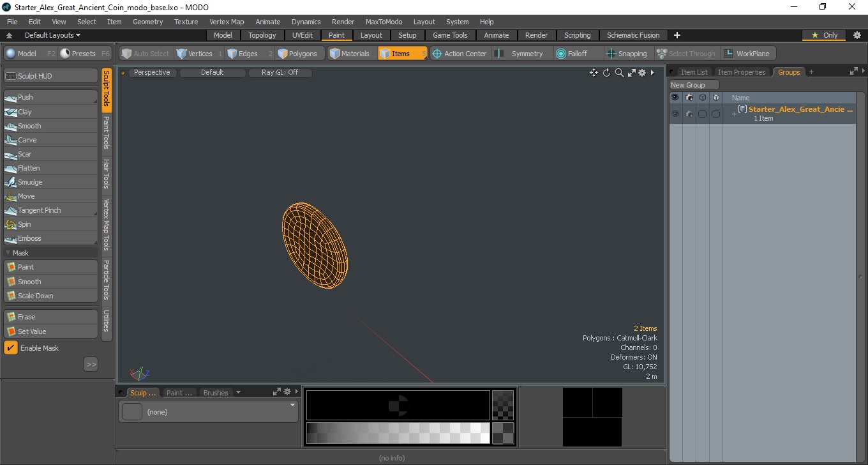Select the Tangent Pinch tool
868x465 pixels.
tap(50, 210)
